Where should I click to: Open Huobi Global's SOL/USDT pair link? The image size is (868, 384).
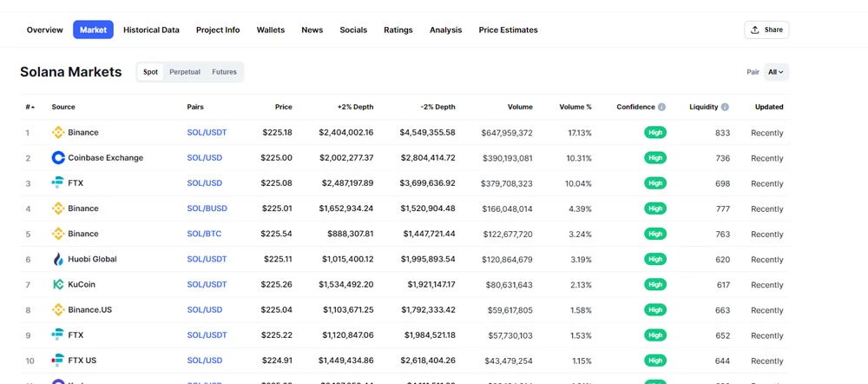pos(207,259)
